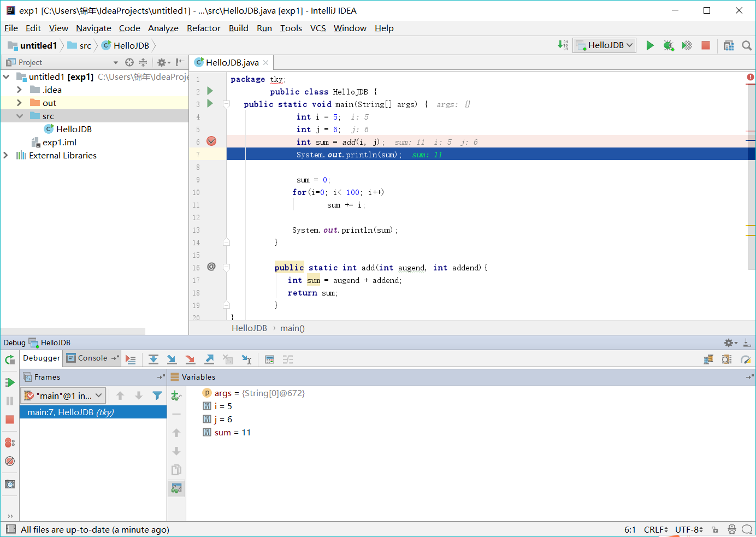Image resolution: width=756 pixels, height=537 pixels.
Task: Toggle the watches view glasses button
Action: 176,488
